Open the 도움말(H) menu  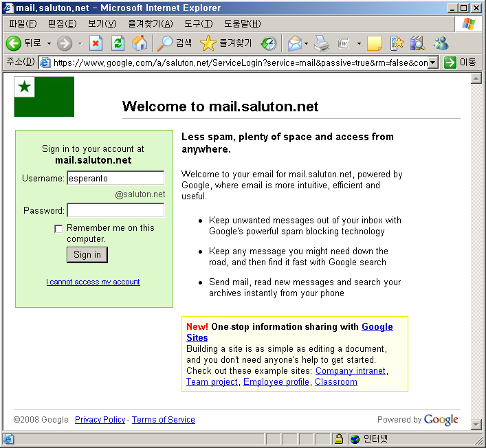click(x=243, y=23)
